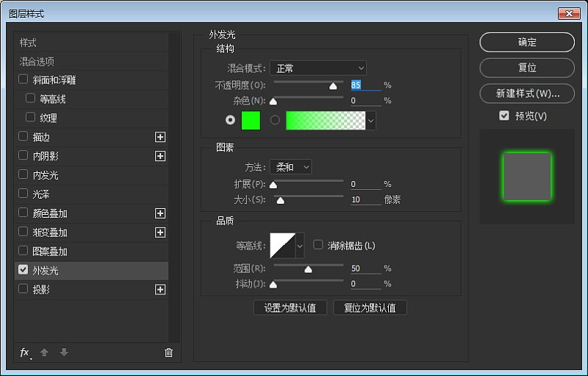Toggle the 预览(V) checkbox

point(504,116)
